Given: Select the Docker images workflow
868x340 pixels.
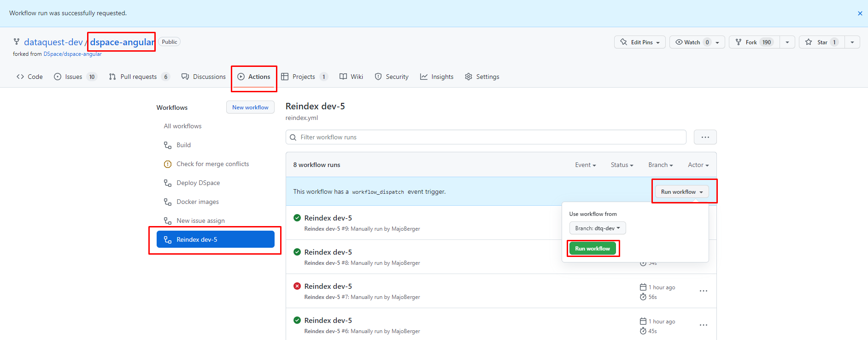Looking at the screenshot, I should 215,202.
